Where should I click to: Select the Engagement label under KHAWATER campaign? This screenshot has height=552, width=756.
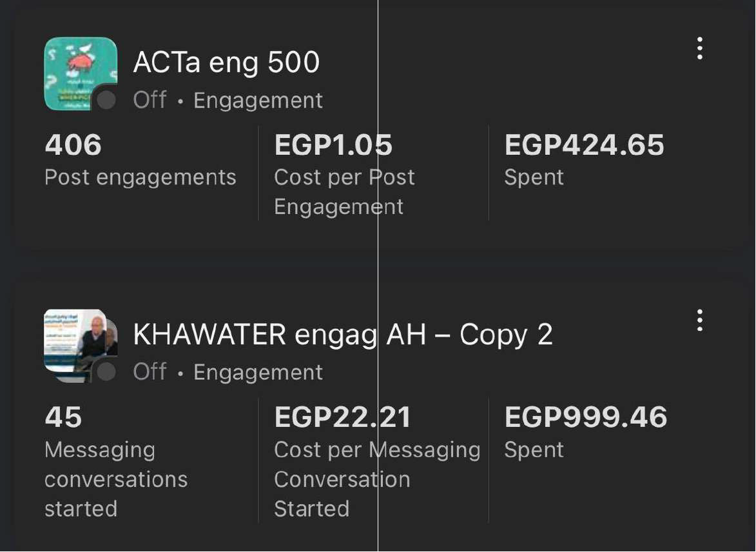point(258,373)
